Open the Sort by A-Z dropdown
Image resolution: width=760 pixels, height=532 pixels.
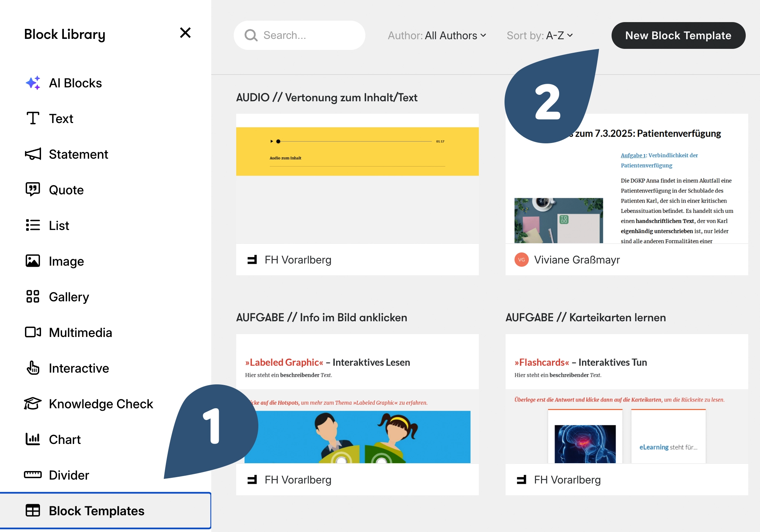click(x=539, y=35)
